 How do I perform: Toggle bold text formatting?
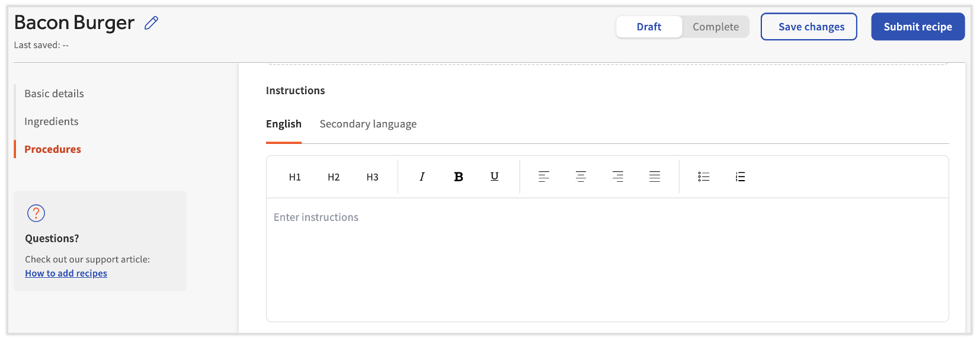click(458, 177)
